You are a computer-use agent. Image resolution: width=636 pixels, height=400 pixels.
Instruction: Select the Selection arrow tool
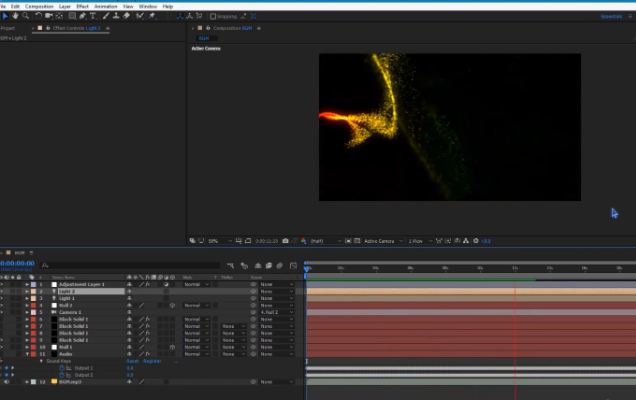point(5,16)
